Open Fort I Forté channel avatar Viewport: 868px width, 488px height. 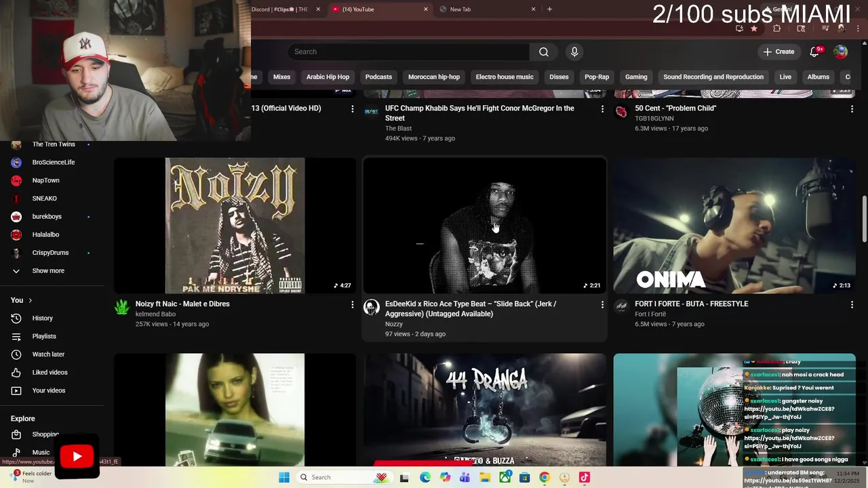click(621, 307)
